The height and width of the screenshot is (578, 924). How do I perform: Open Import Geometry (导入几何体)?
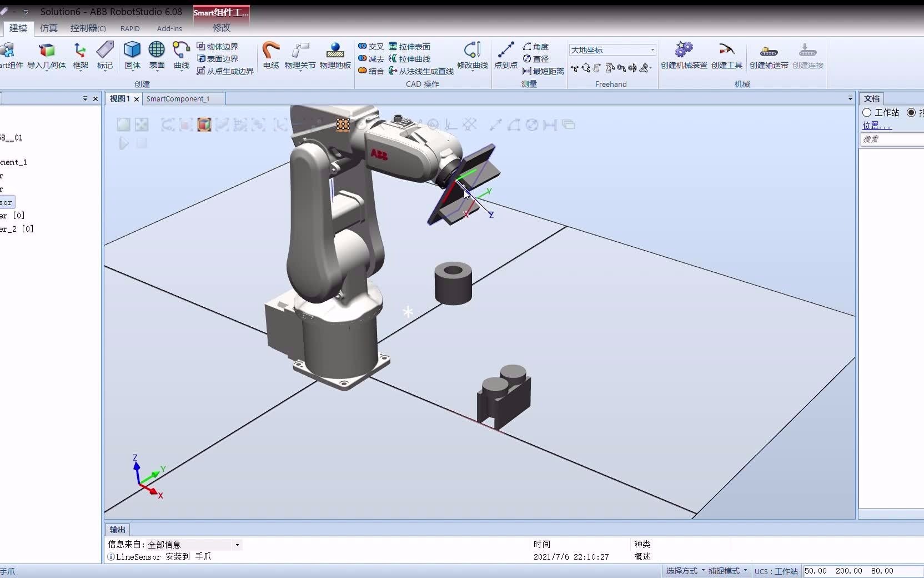47,56
